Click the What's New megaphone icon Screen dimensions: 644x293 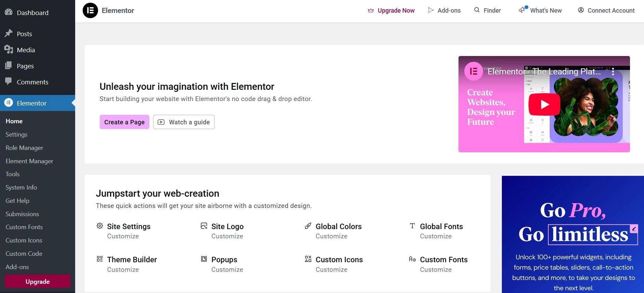[523, 10]
